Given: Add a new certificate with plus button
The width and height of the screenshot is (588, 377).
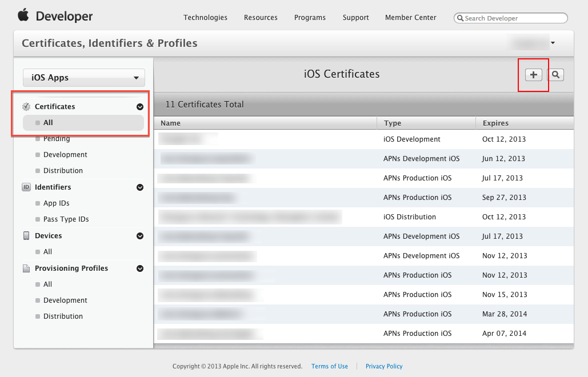Looking at the screenshot, I should pyautogui.click(x=533, y=75).
